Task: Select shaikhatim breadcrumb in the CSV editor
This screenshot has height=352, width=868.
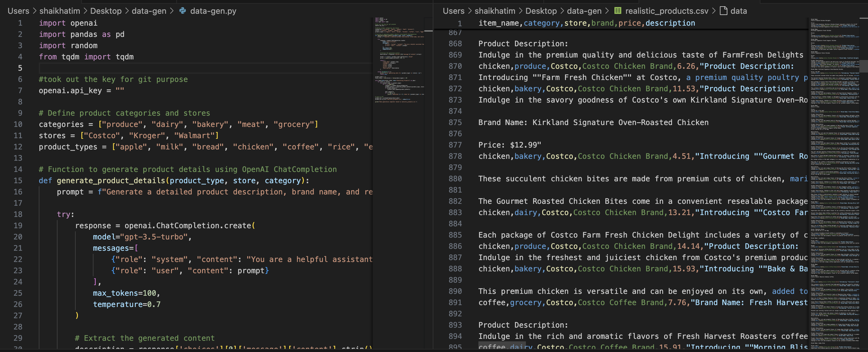Action: (x=495, y=11)
